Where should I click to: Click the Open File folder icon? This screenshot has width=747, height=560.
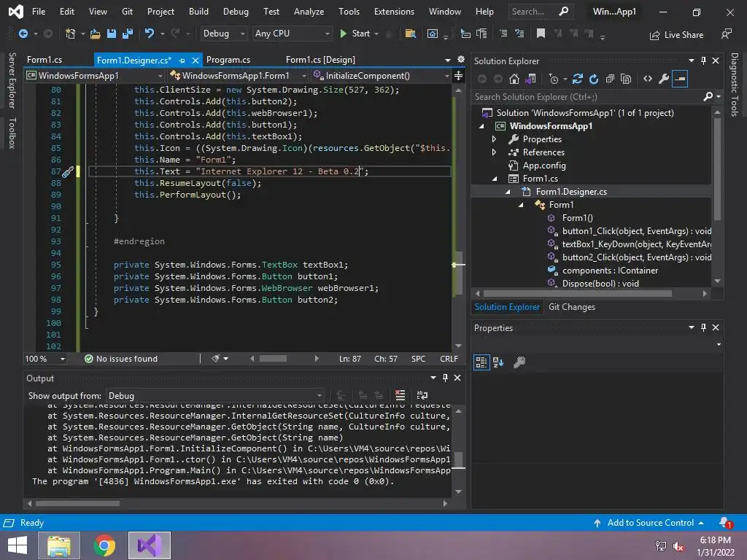(96, 34)
